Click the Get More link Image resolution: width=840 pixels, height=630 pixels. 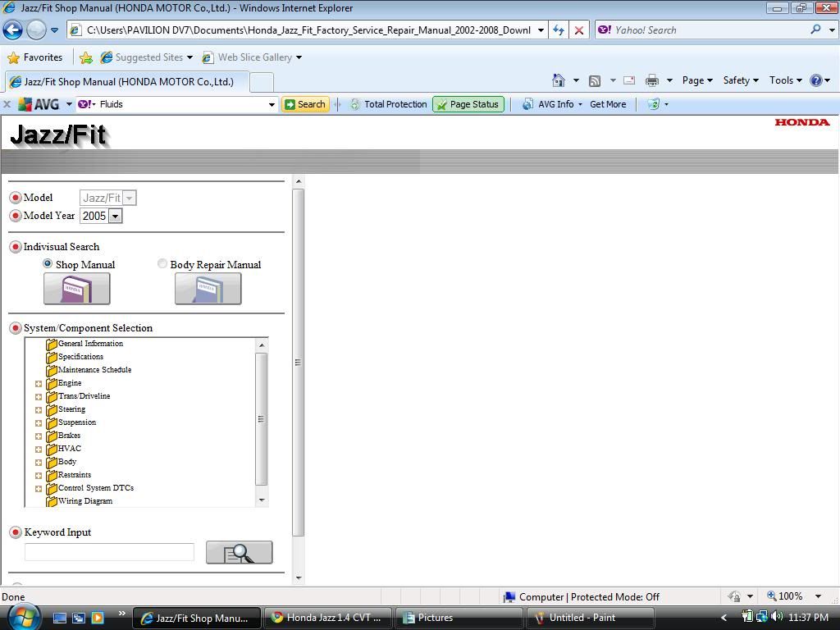[608, 104]
